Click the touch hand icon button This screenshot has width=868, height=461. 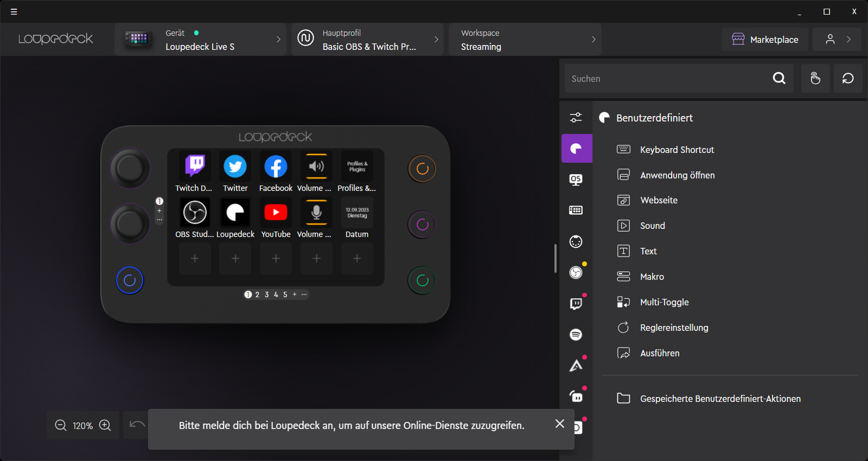click(x=815, y=78)
